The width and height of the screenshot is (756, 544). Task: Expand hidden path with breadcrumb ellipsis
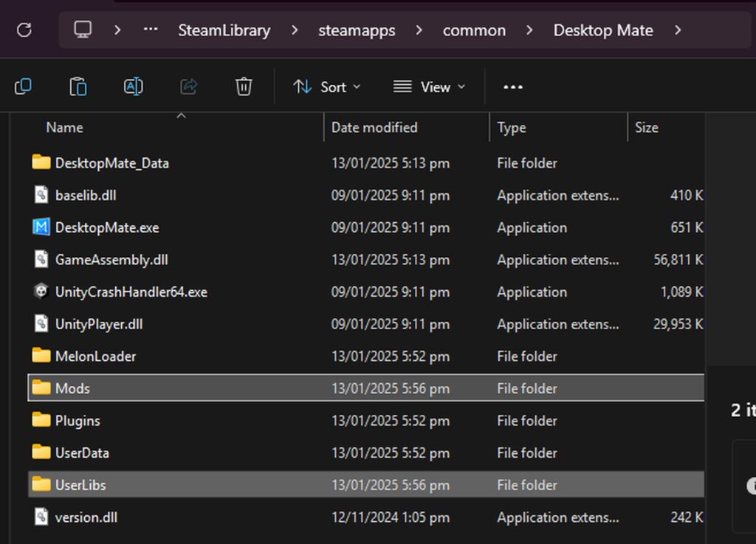point(151,30)
